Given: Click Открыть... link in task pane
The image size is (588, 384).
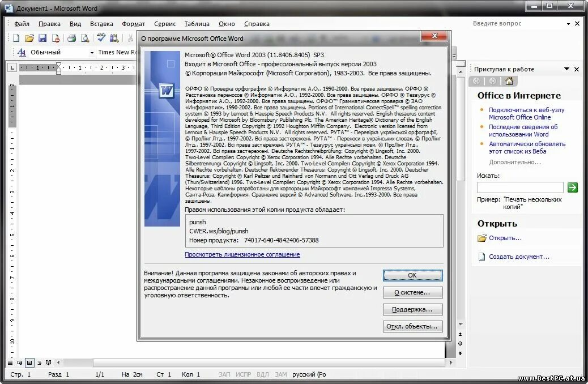Looking at the screenshot, I should click(x=505, y=238).
